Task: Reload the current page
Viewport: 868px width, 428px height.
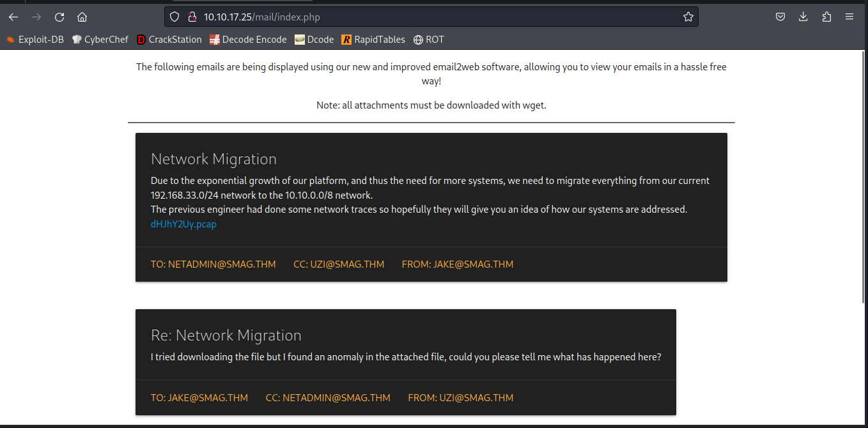Action: pyautogui.click(x=59, y=17)
